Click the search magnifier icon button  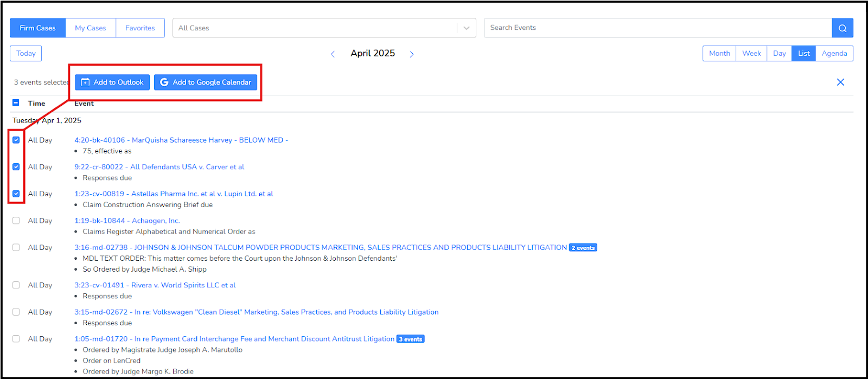[843, 28]
